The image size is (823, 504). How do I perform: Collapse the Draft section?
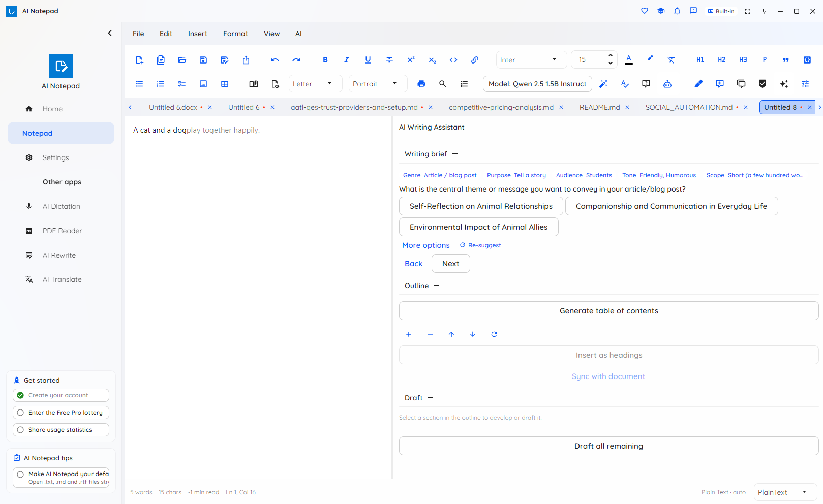click(x=431, y=398)
